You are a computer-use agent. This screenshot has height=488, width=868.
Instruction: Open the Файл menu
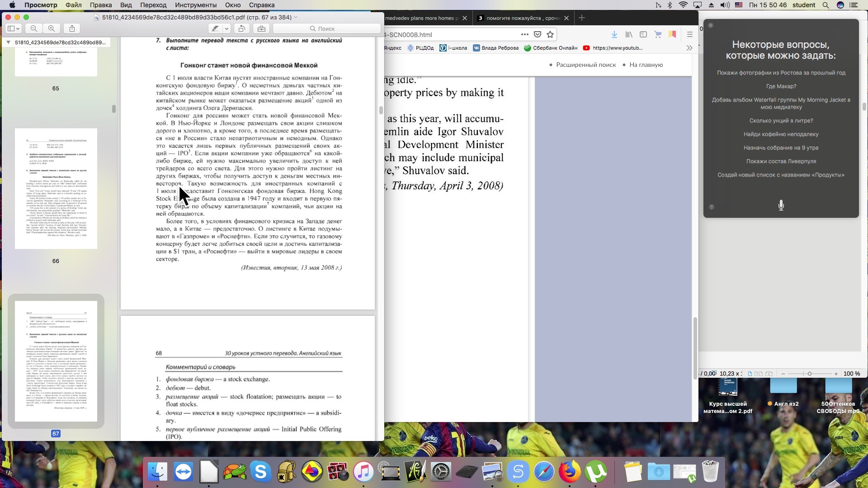tap(73, 5)
